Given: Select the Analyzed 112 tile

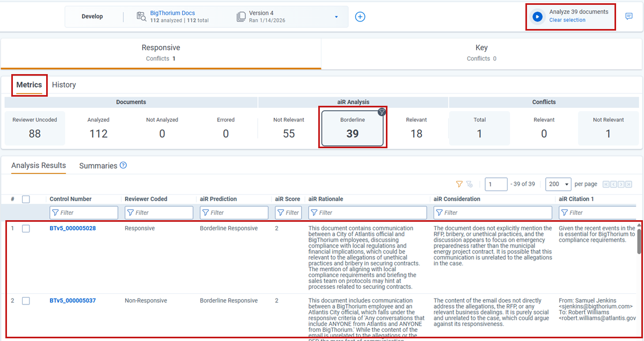Looking at the screenshot, I should 98,128.
